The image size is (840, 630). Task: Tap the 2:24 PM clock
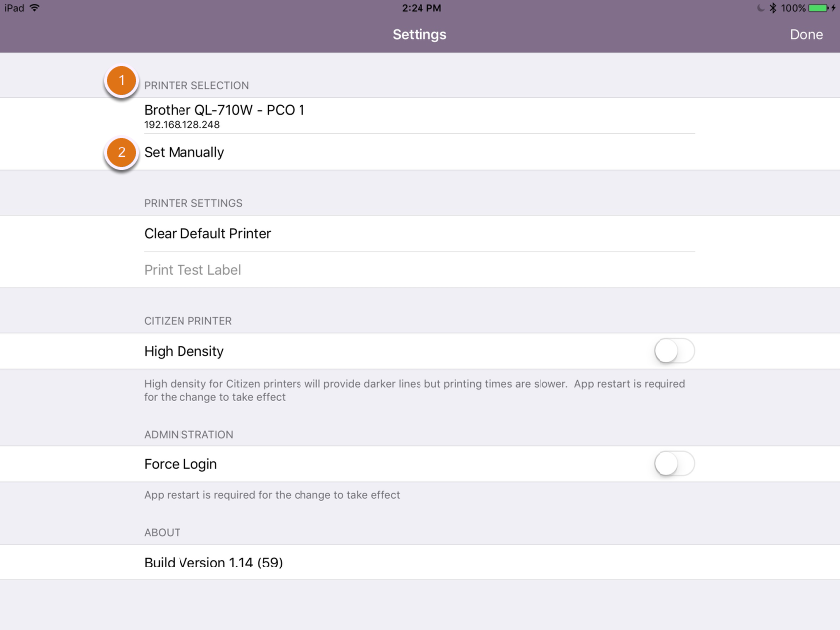coord(421,8)
